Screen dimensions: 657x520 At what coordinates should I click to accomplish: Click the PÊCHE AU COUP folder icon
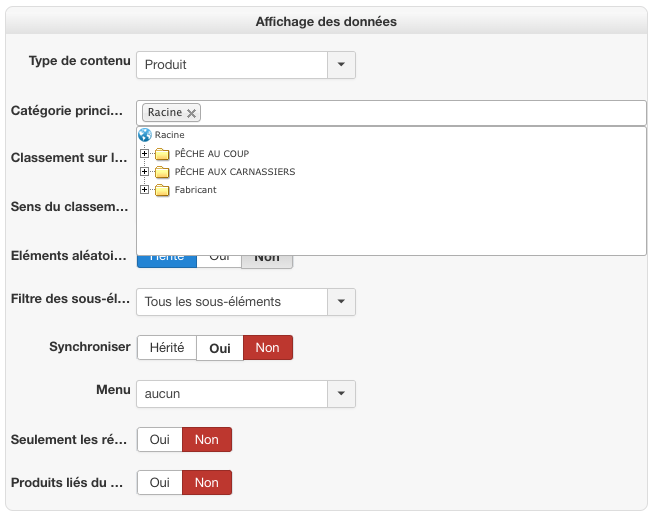(162, 154)
